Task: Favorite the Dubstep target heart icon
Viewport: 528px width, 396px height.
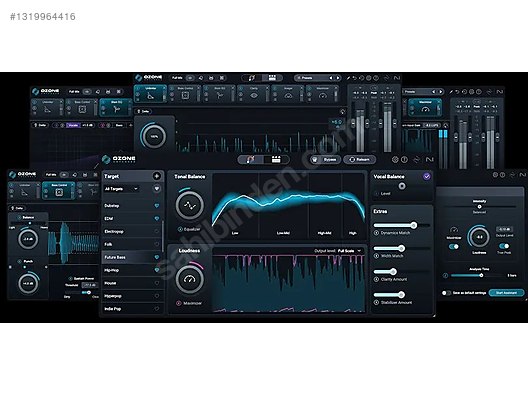Action: pos(157,205)
